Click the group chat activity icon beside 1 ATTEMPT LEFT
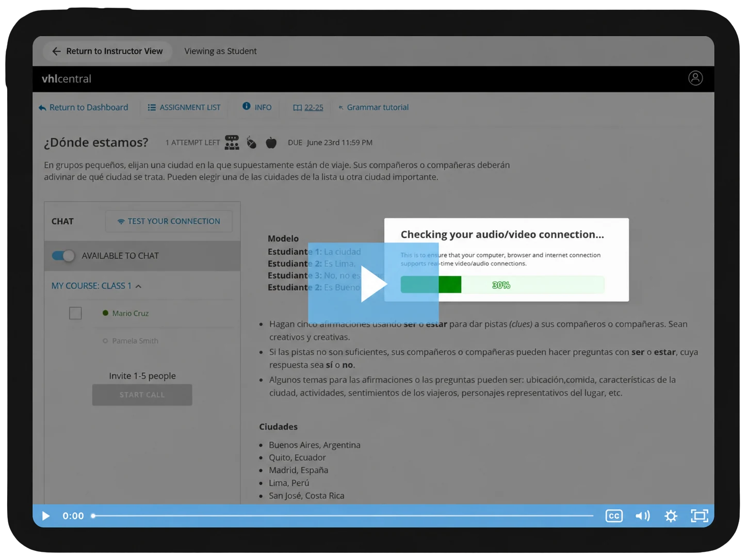747x560 pixels. click(x=232, y=142)
